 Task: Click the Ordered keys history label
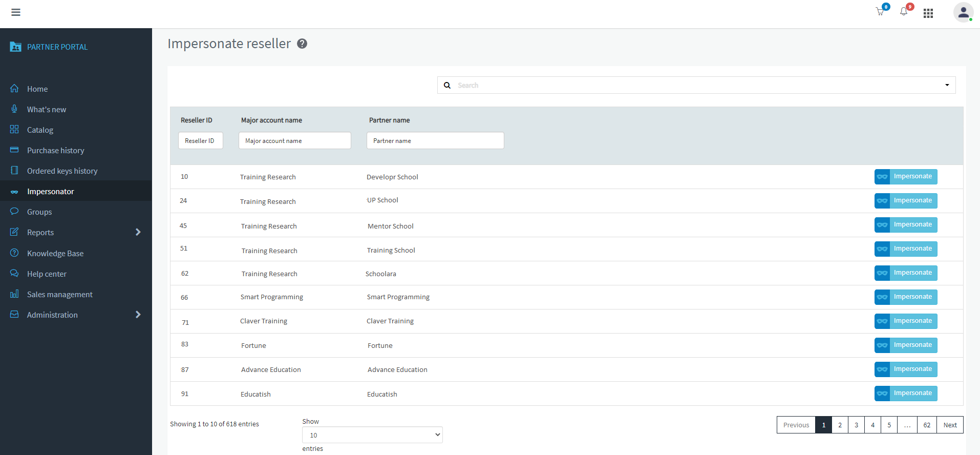[x=62, y=171]
